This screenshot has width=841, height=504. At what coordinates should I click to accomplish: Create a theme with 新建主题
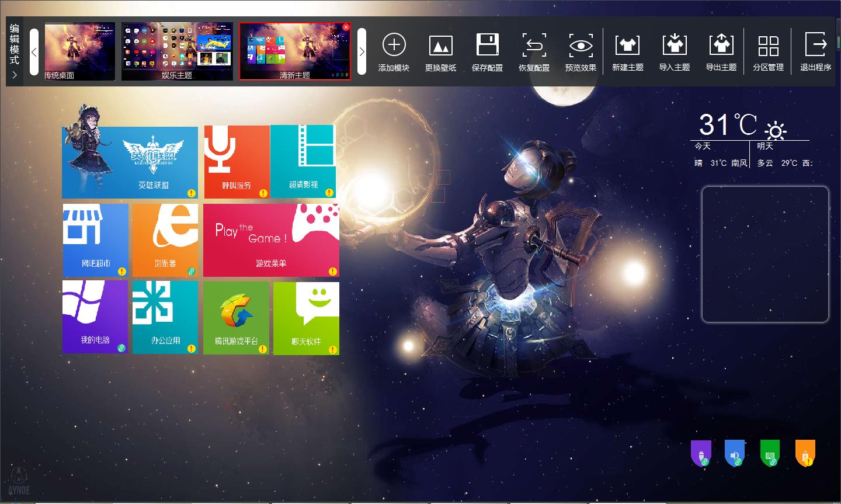pos(628,45)
